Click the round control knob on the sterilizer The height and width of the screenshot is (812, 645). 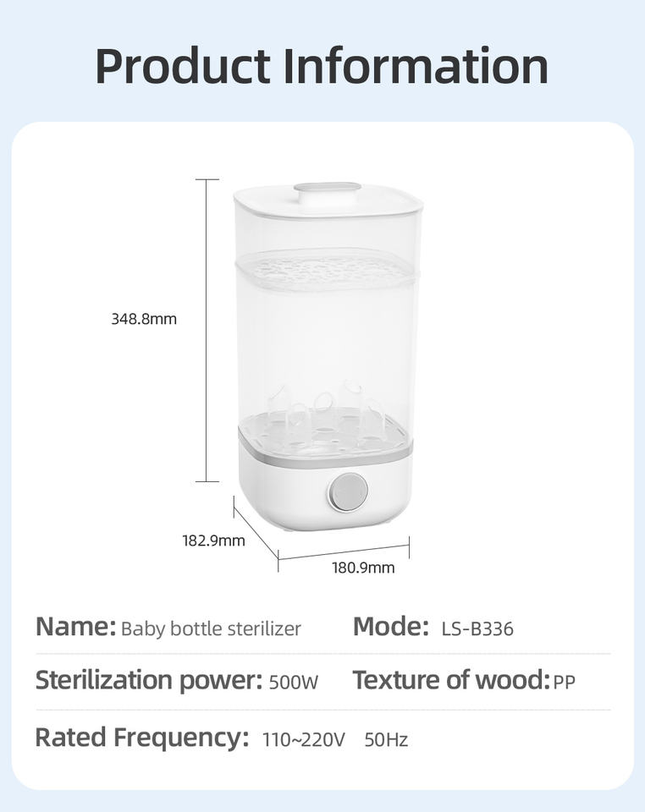point(348,492)
